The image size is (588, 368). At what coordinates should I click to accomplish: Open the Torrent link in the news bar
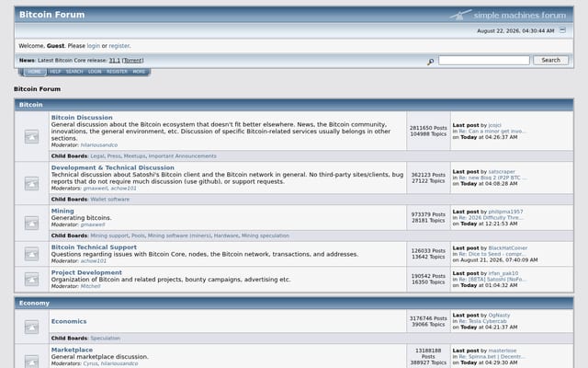tap(132, 61)
